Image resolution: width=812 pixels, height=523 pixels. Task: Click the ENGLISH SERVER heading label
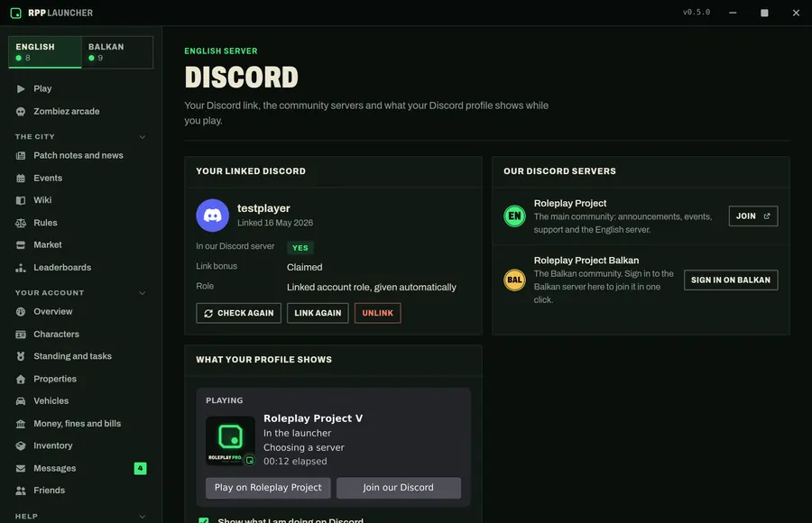(221, 50)
